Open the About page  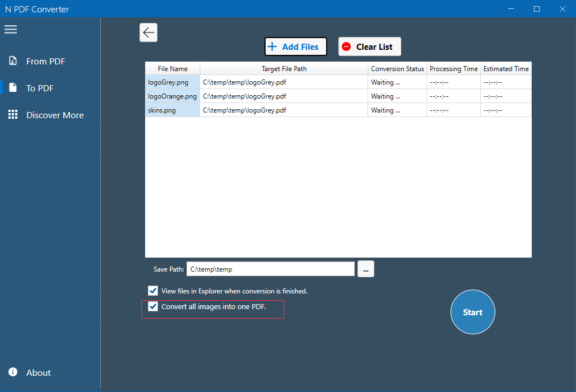coord(39,372)
